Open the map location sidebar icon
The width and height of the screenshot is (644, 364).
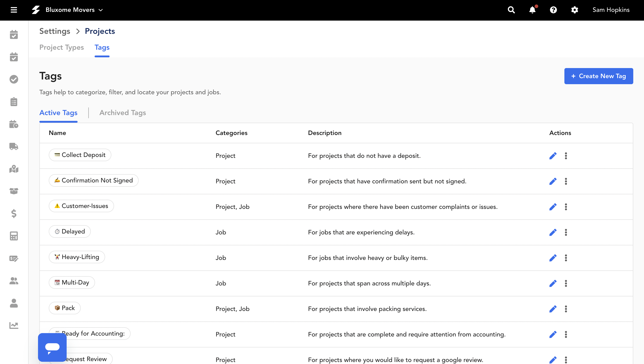tap(14, 169)
